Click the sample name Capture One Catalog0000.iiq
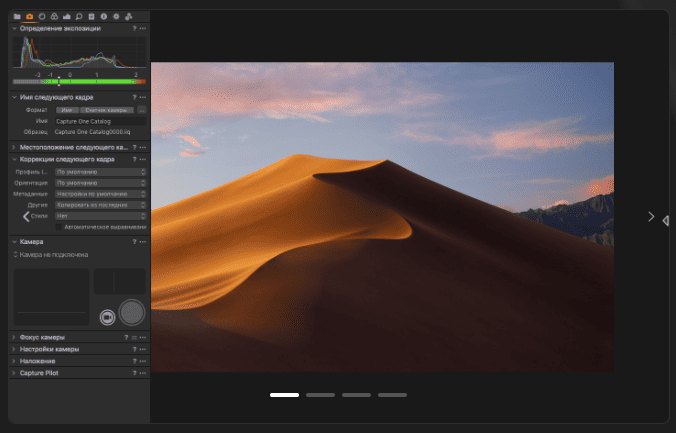This screenshot has width=676, height=433. click(92, 132)
